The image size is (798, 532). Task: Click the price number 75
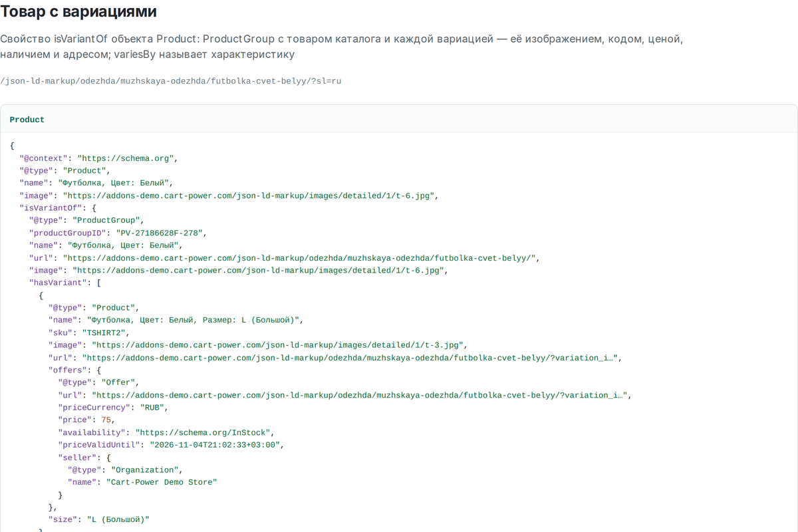[106, 420]
